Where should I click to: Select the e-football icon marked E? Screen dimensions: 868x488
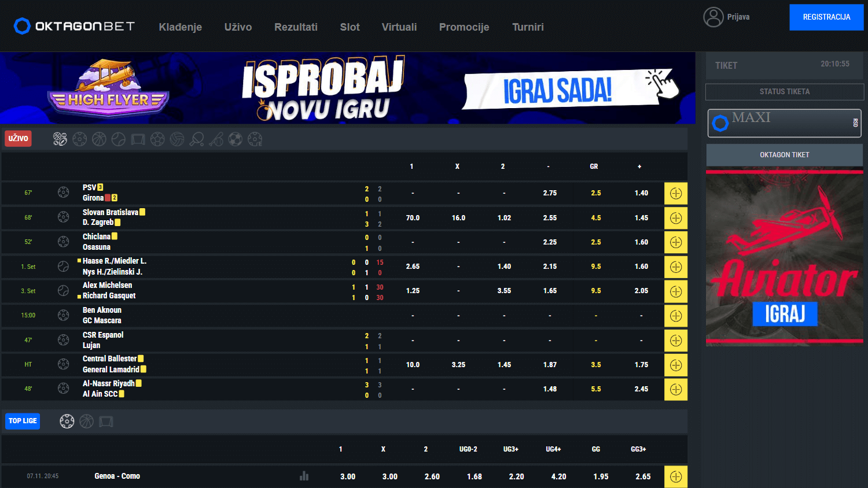(255, 139)
